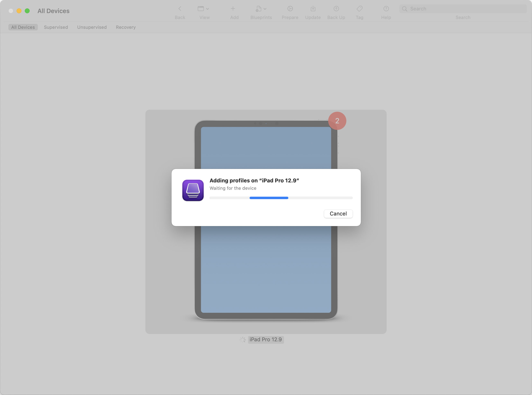
Task: Select the iPad Pro 12.9 device thumbnail
Action: click(266, 222)
